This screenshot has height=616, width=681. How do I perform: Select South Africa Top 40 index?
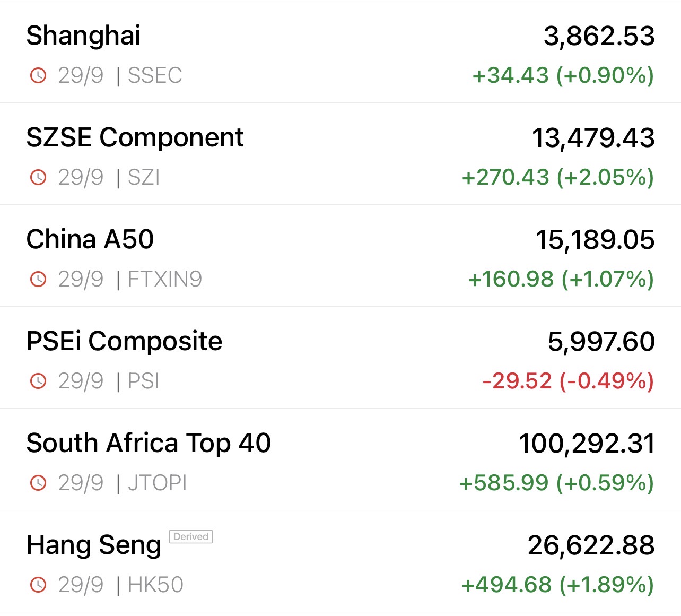149,444
